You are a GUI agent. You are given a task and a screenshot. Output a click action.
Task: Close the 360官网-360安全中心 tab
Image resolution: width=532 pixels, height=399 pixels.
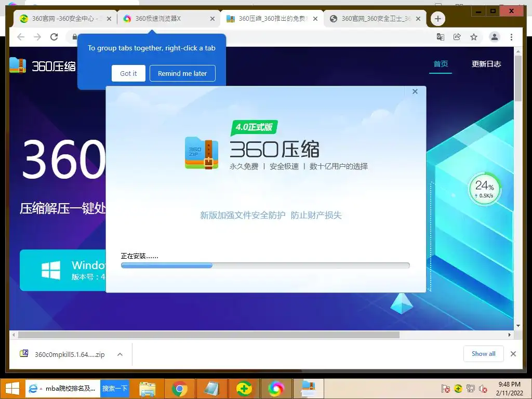[109, 19]
